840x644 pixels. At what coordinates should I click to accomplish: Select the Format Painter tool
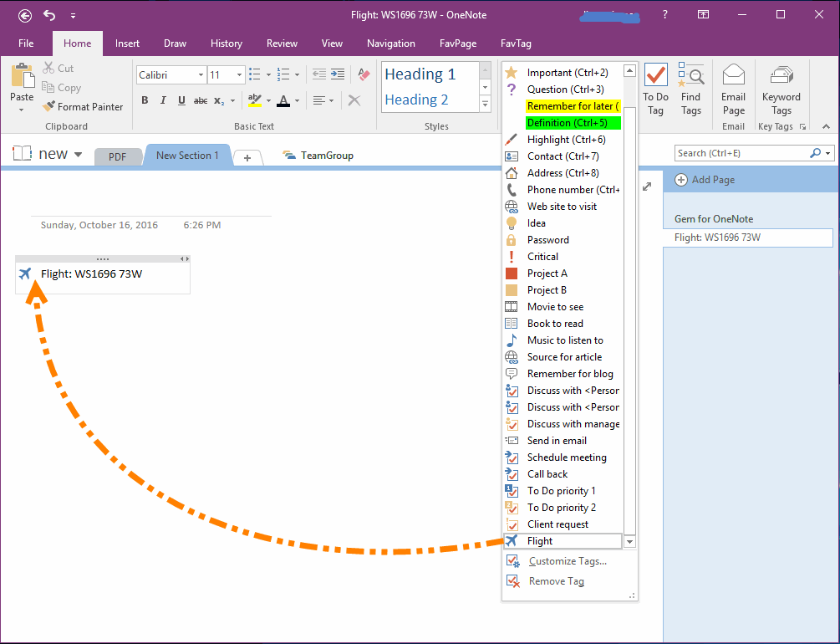pyautogui.click(x=83, y=106)
